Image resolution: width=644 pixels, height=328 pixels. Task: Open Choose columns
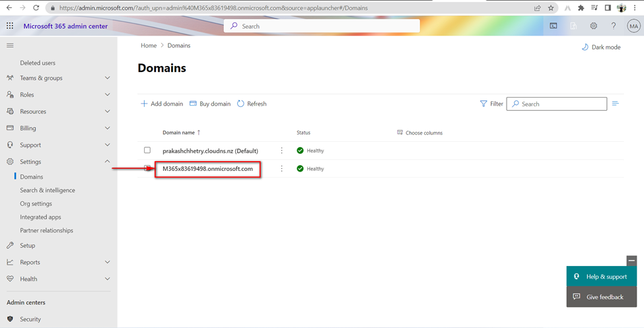tap(419, 133)
